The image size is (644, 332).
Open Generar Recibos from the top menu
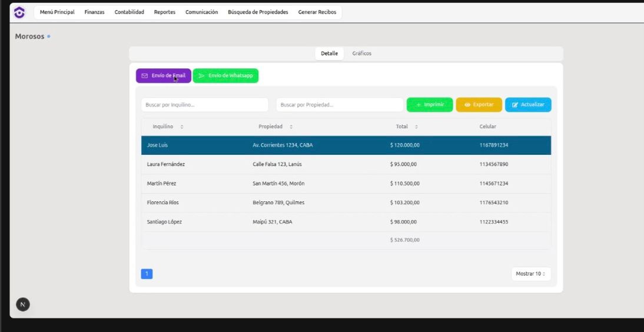[x=317, y=12]
